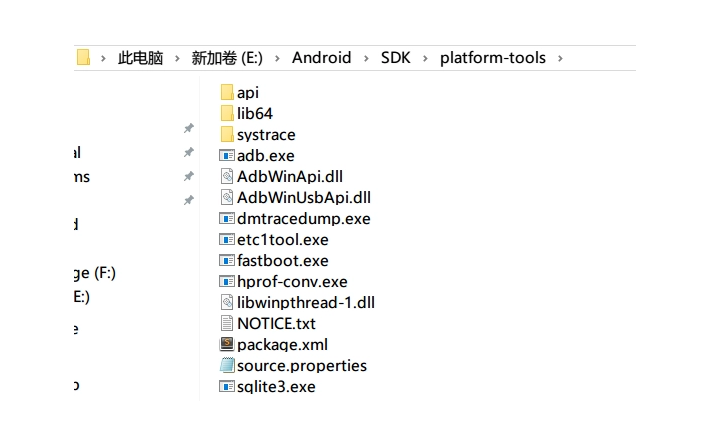
Task: Click the folder icon in address bar
Action: [83, 57]
